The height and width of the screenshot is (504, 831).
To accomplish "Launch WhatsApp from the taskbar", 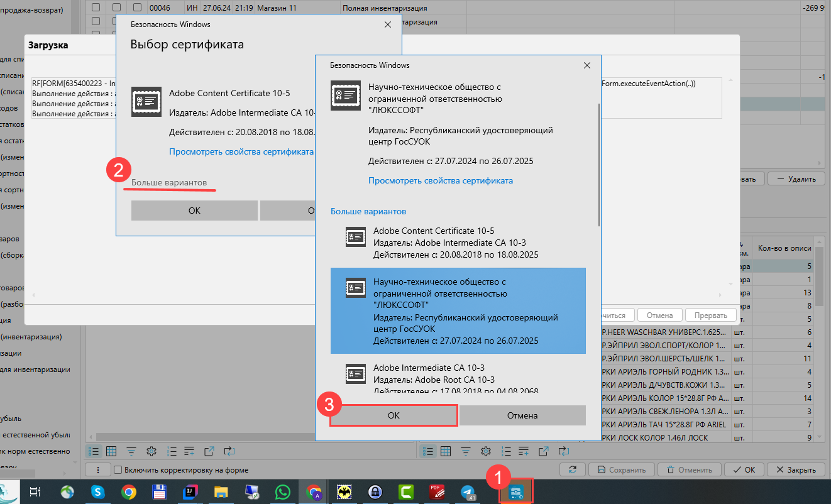I will pyautogui.click(x=282, y=491).
